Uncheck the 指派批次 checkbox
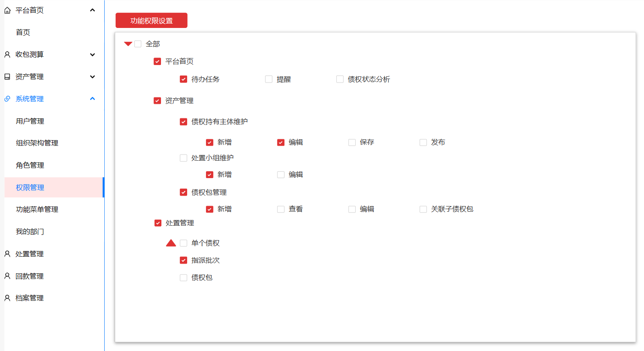Screen dimensions: 644x351 tap(184, 261)
